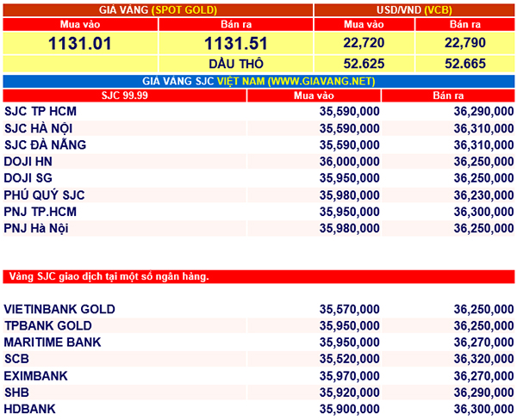Click the EXIMBANK row name

pos(35,376)
